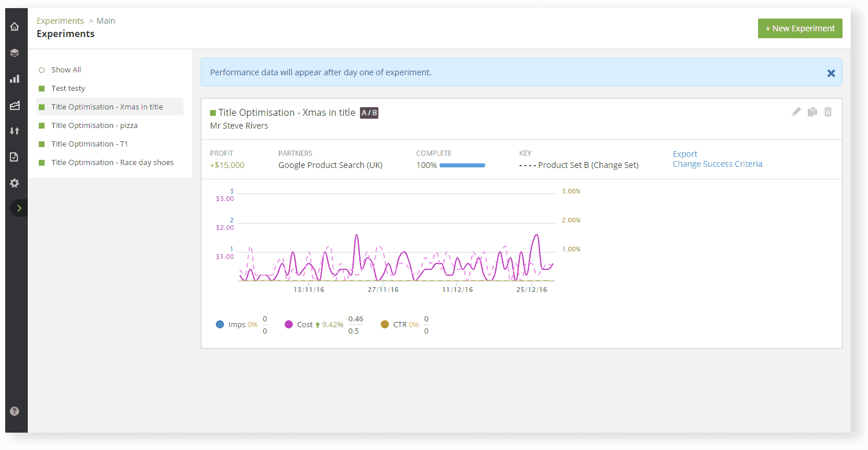Click the card title Title Optimisation - Xmas in title
This screenshot has height=450, width=868.
pyautogui.click(x=287, y=113)
